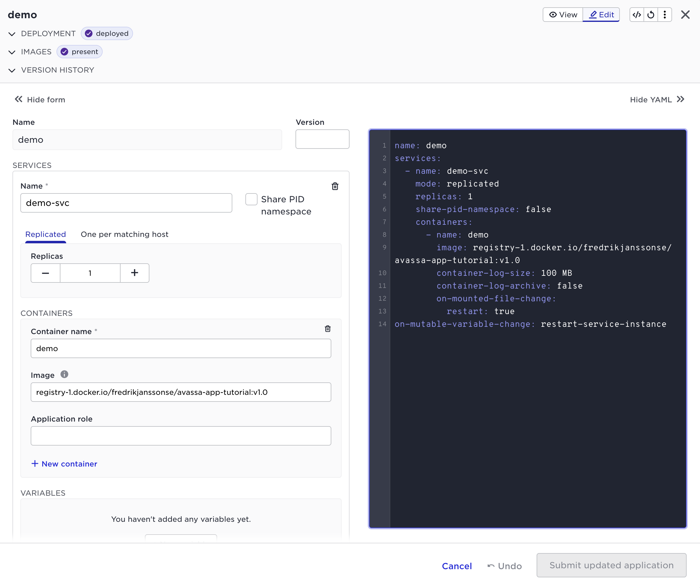
Task: Click the present images badge
Action: (79, 52)
